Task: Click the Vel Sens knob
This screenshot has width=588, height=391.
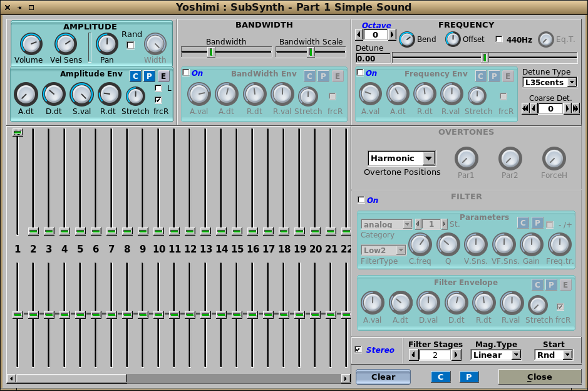Action: 65,44
